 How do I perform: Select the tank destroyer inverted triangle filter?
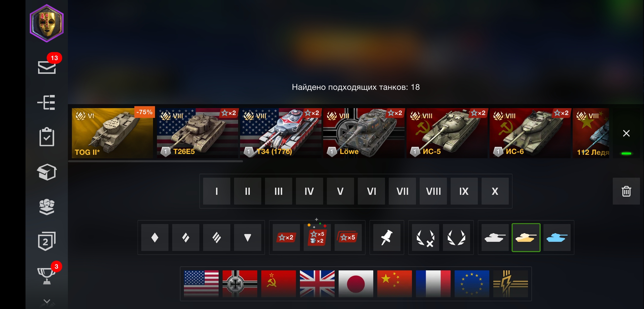click(x=248, y=237)
